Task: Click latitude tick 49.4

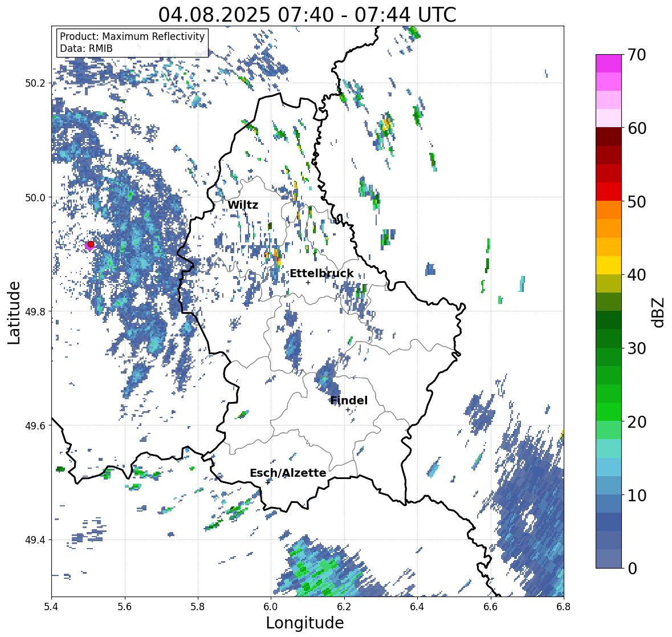Action: tap(35, 540)
